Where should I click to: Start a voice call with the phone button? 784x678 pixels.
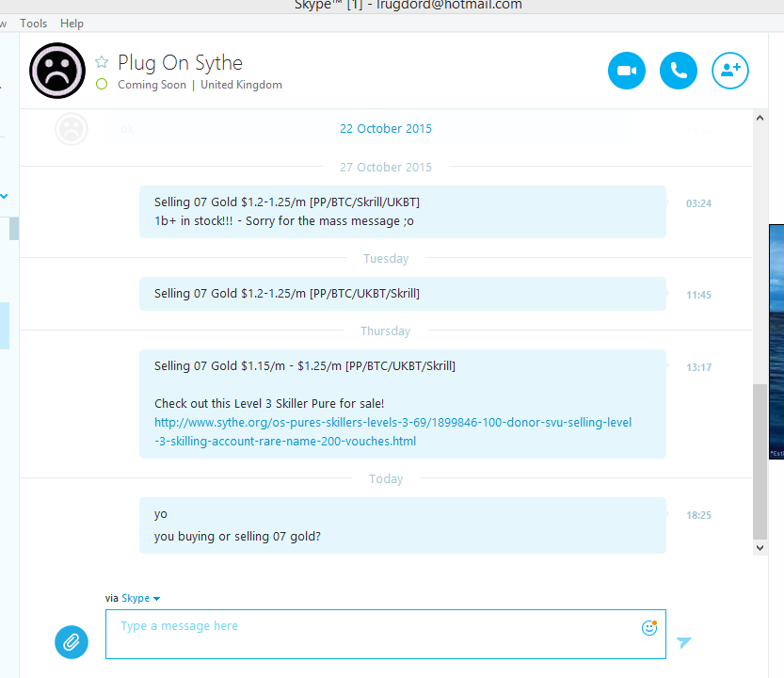(x=678, y=71)
